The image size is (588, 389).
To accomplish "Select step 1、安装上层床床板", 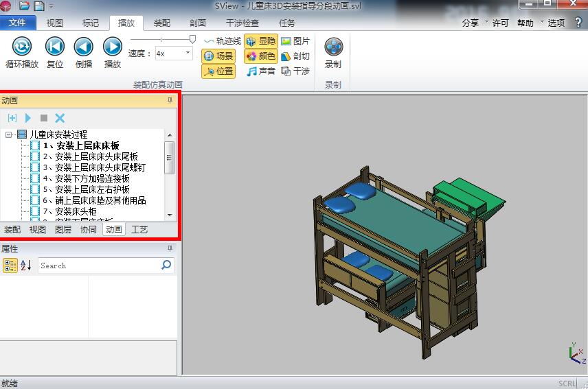I will click(81, 145).
